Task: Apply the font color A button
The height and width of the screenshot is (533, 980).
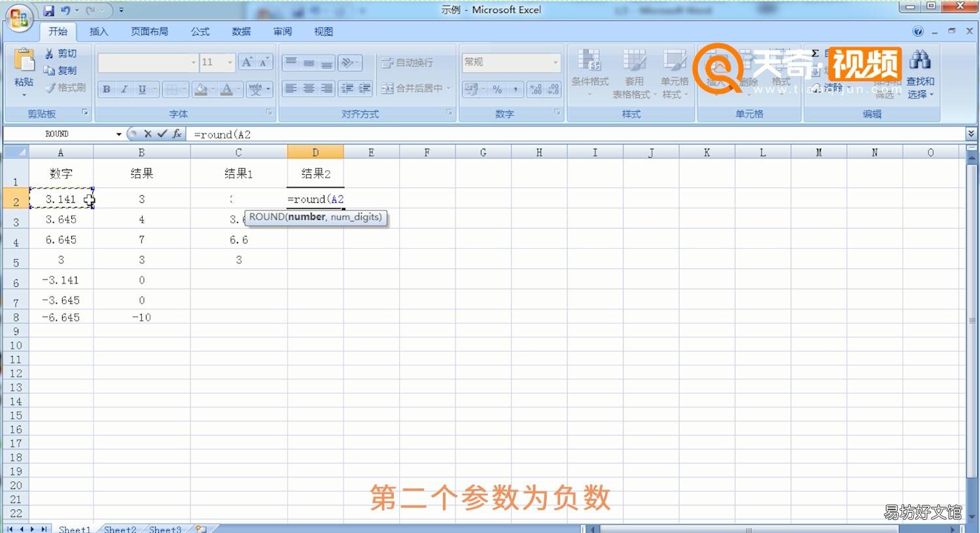Action: point(226,89)
